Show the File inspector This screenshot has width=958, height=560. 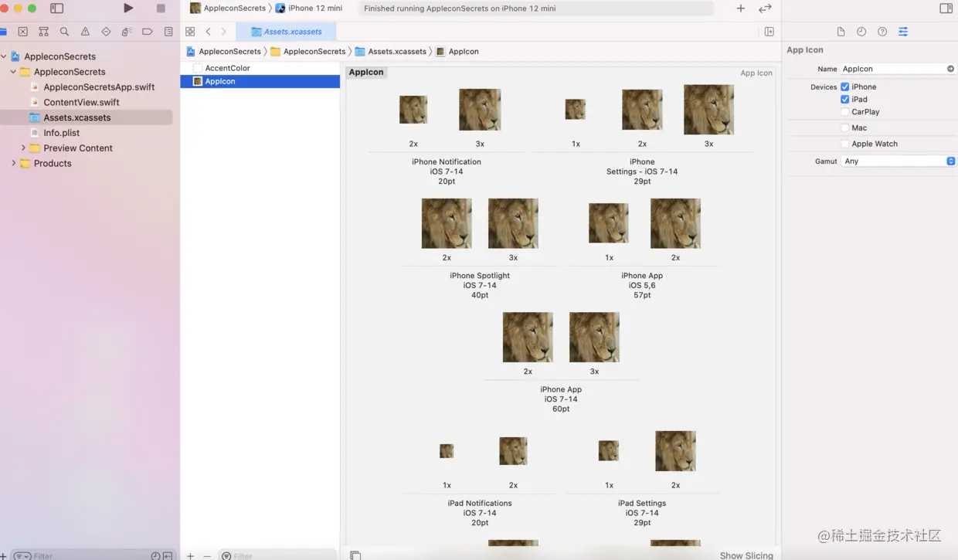pos(841,32)
